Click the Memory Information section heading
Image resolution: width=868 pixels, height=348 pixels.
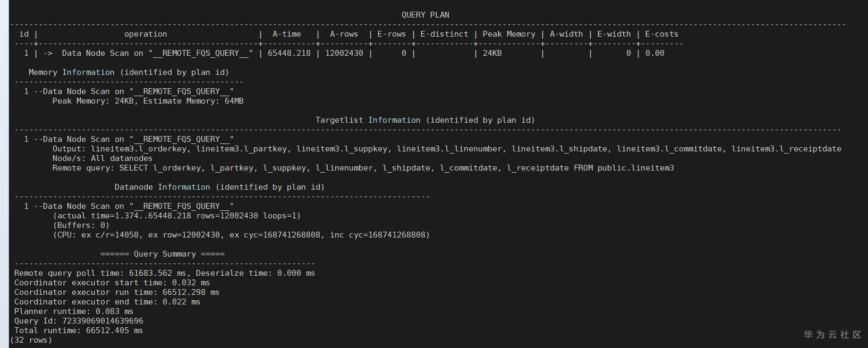tap(129, 72)
